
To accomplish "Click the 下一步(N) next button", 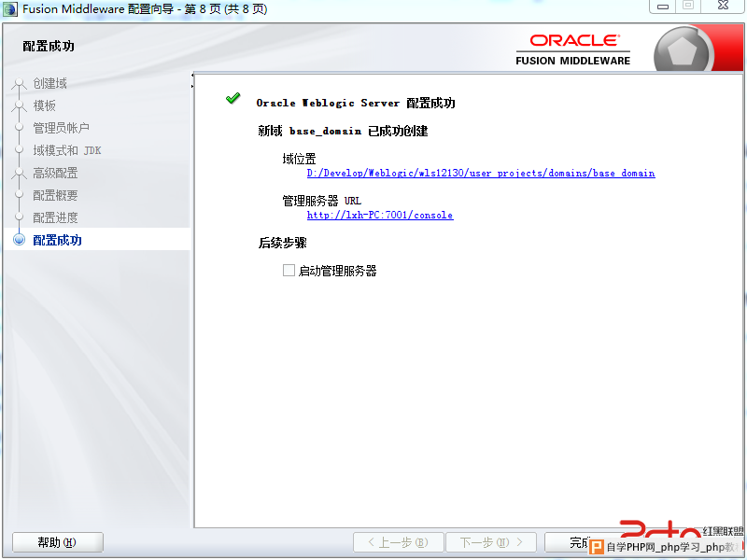I will coord(491,542).
